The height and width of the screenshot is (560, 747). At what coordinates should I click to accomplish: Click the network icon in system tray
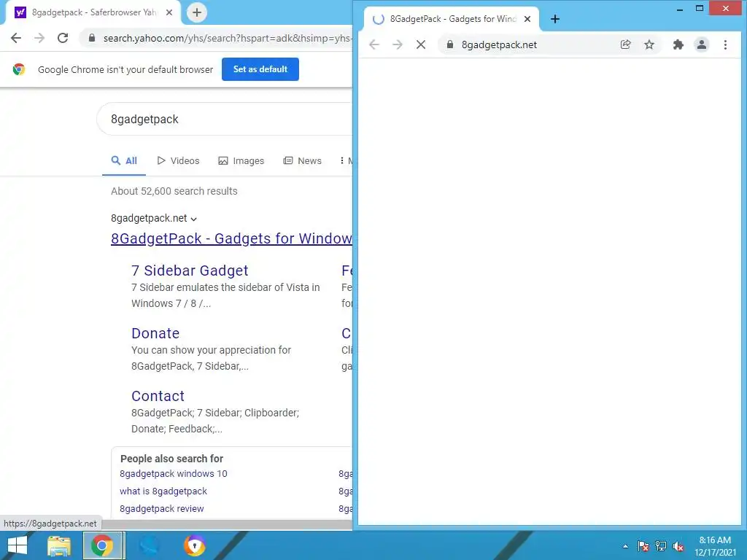point(661,546)
